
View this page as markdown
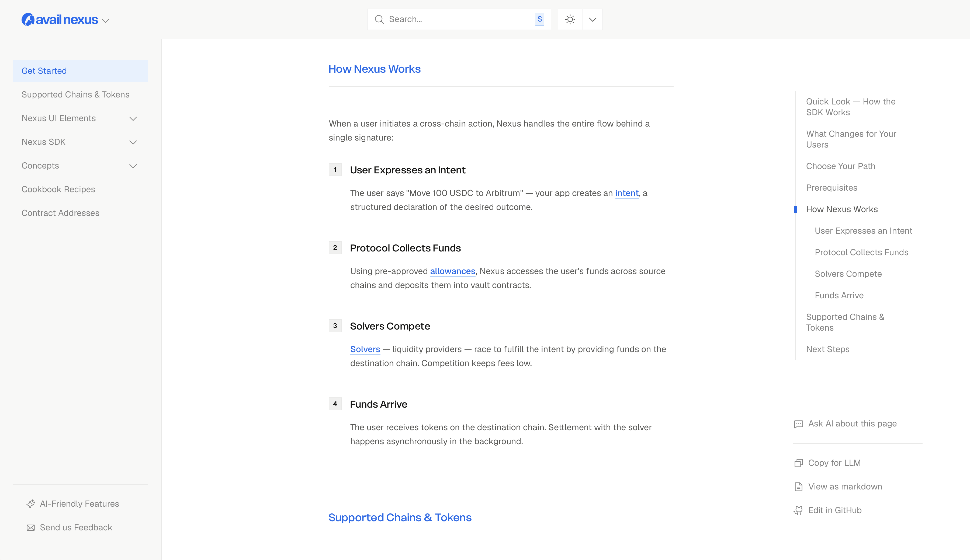pyautogui.click(x=845, y=486)
